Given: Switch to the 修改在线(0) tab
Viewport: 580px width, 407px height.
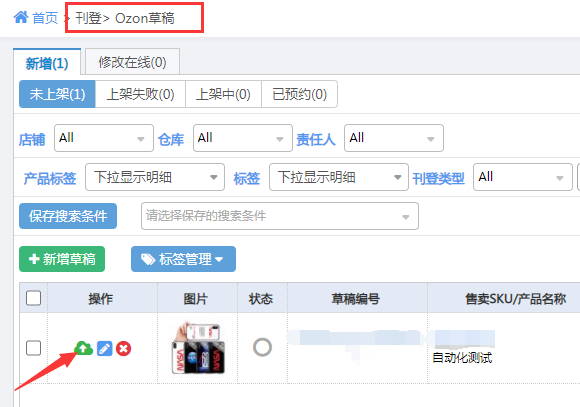Looking at the screenshot, I should [132, 62].
